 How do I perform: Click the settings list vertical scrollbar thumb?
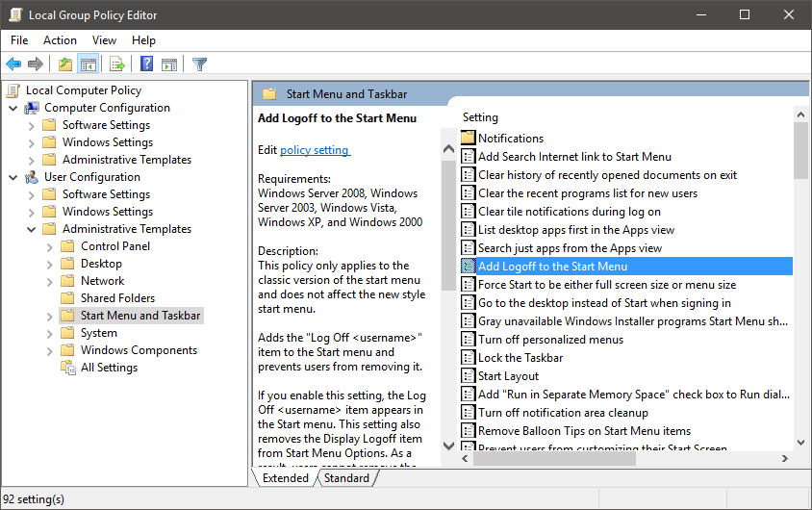pos(800,151)
